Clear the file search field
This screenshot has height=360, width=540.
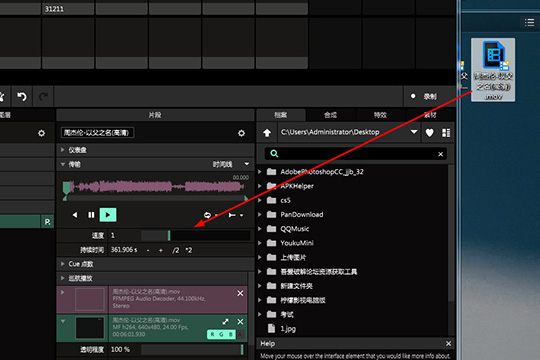tap(440, 154)
